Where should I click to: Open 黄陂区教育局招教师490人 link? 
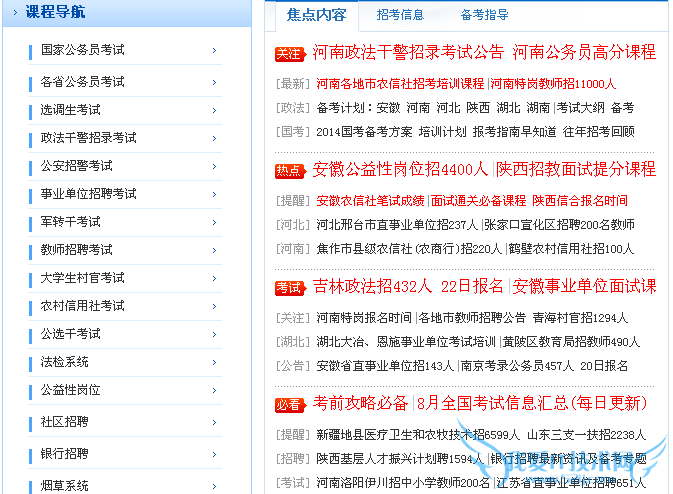[571, 342]
